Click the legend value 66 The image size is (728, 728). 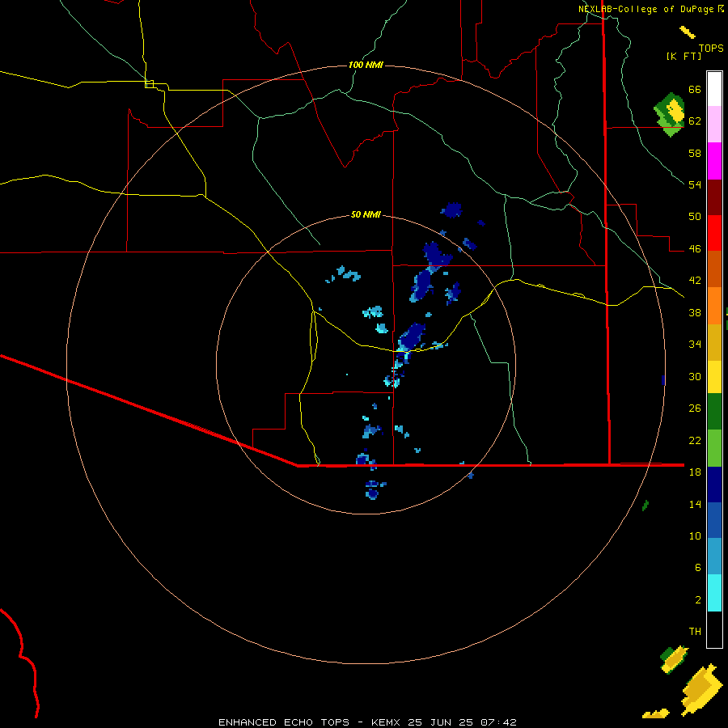(x=695, y=90)
